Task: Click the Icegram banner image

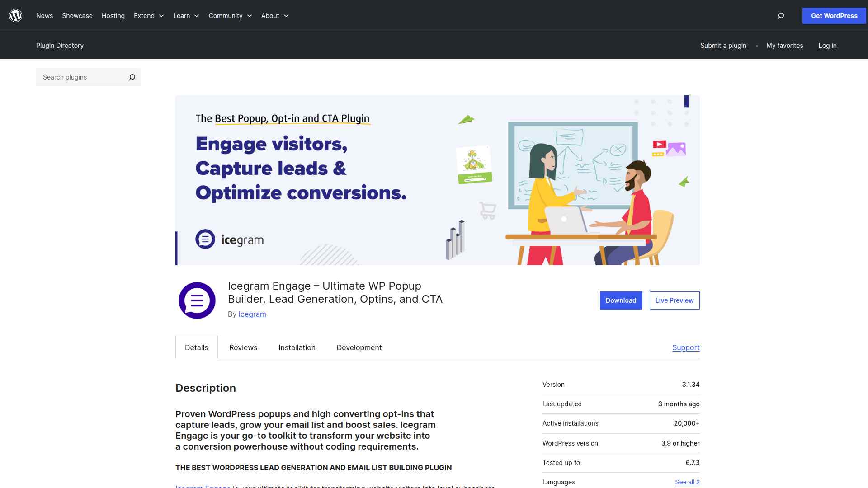Action: tap(437, 180)
